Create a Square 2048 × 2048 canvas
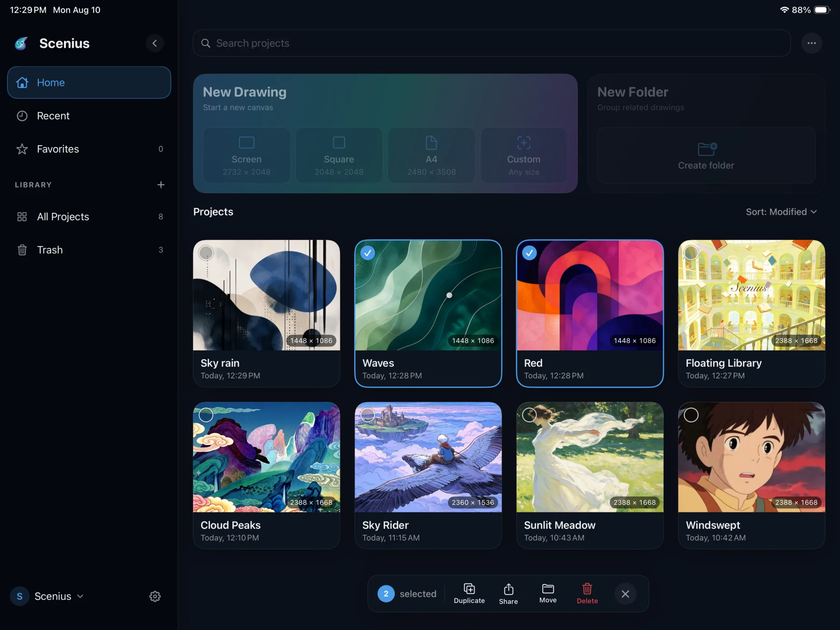The height and width of the screenshot is (630, 840). coord(339,156)
